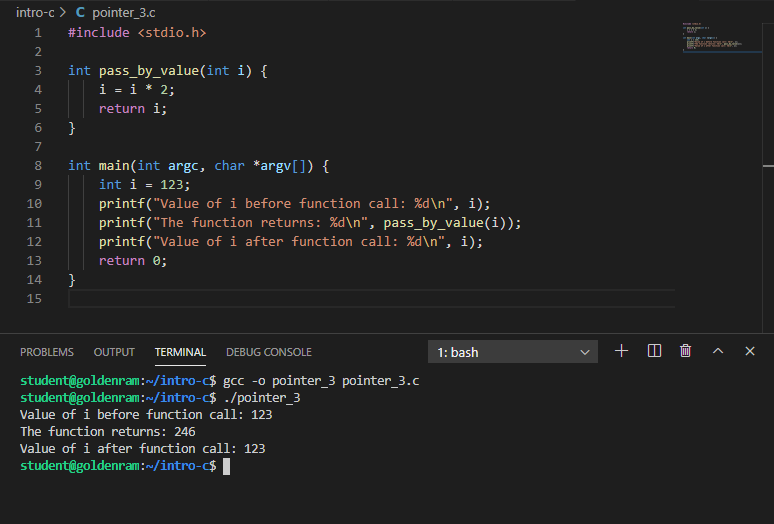Switch to the PROBLEMS tab
This screenshot has height=524, width=774.
[x=47, y=352]
